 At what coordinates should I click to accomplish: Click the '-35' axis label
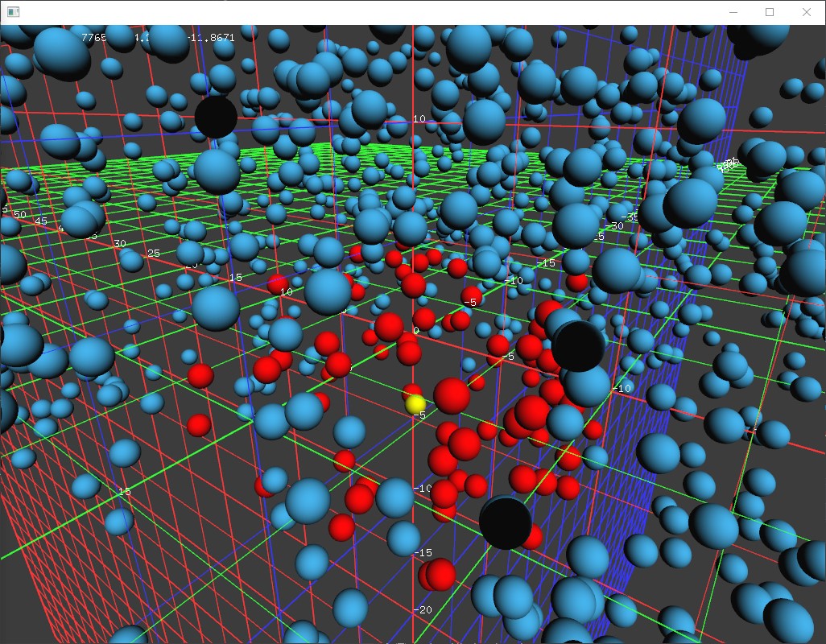(629, 217)
